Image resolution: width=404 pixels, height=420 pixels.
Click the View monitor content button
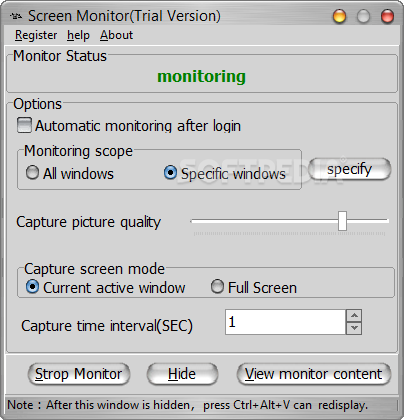tap(314, 374)
